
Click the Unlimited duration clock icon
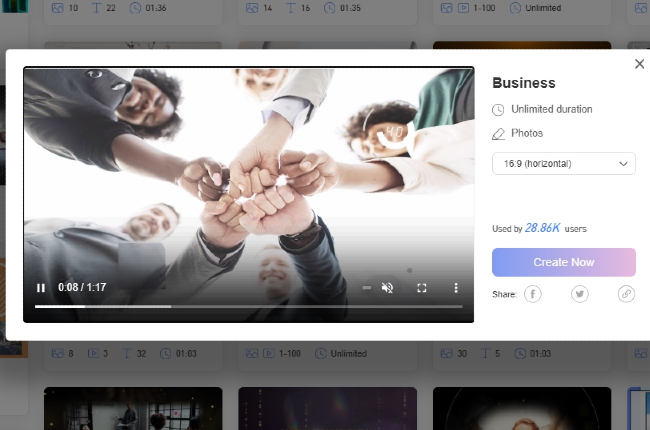(498, 109)
